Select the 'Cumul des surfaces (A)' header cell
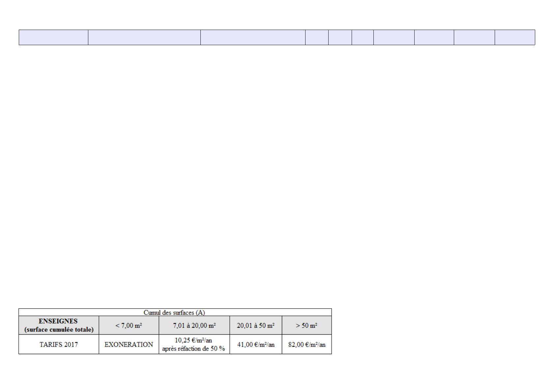This screenshot has width=555, height=392. (175, 313)
